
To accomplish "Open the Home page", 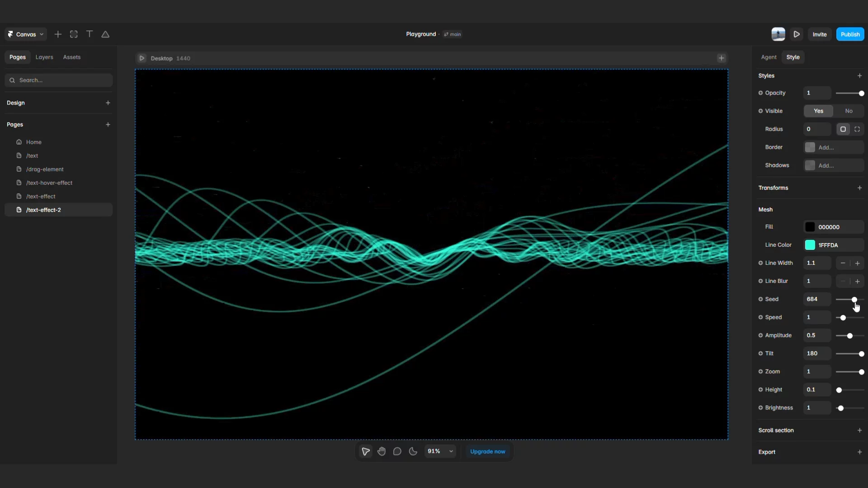I will pyautogui.click(x=59, y=142).
